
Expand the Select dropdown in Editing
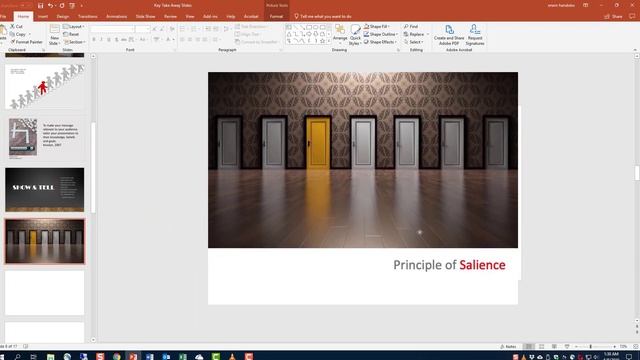click(413, 42)
